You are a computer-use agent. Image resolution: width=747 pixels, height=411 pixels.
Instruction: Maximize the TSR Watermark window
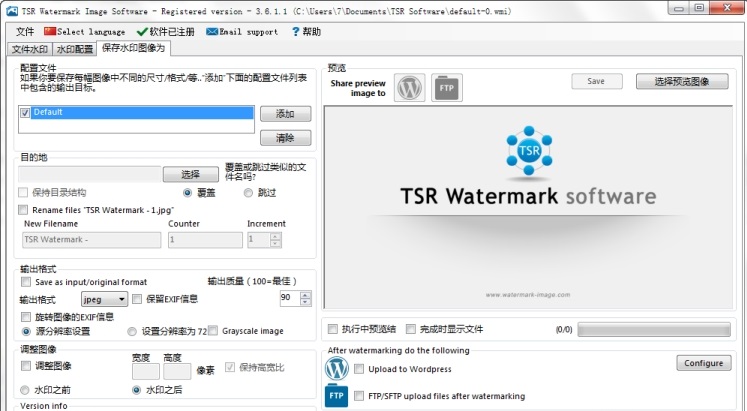click(x=699, y=8)
